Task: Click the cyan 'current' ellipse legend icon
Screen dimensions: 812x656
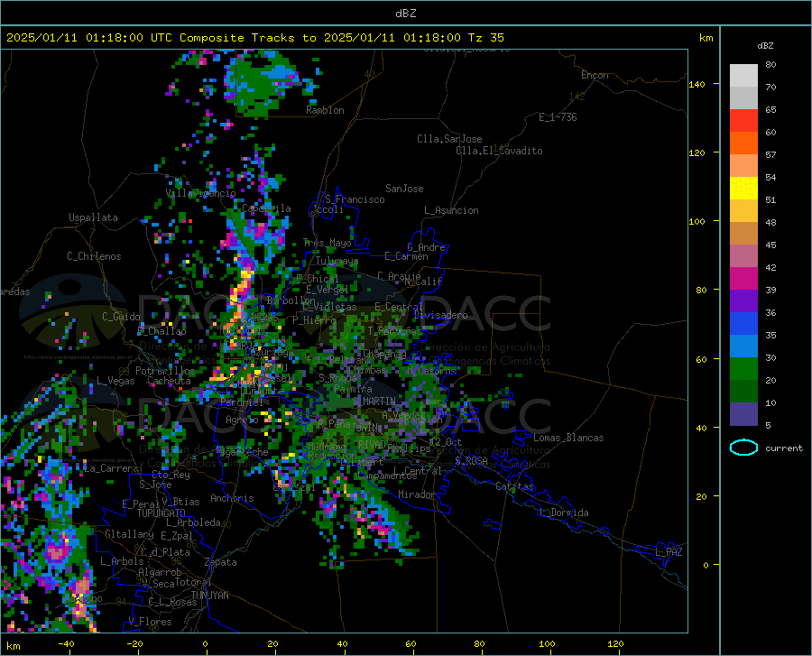Action: [743, 448]
